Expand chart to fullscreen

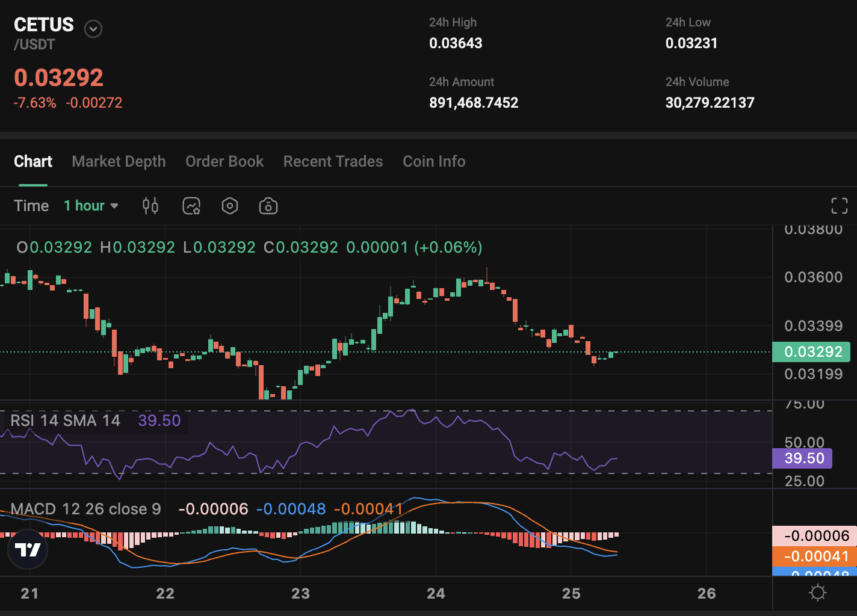[x=840, y=206]
